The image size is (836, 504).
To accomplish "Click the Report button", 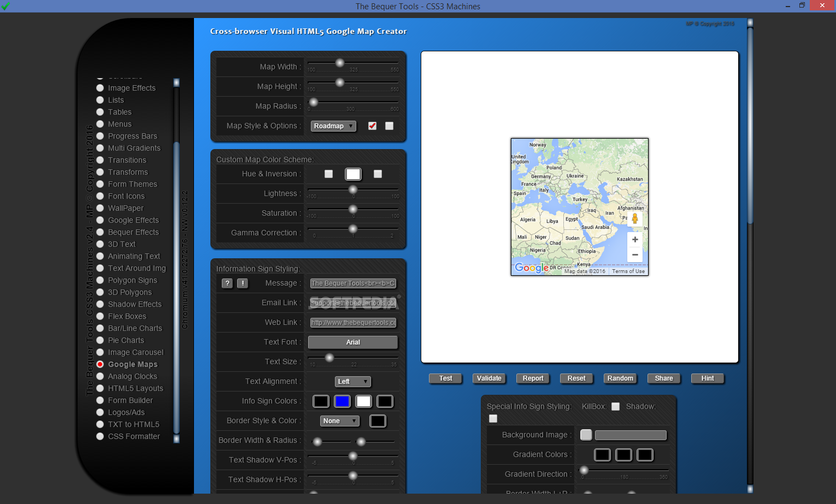I will point(533,378).
